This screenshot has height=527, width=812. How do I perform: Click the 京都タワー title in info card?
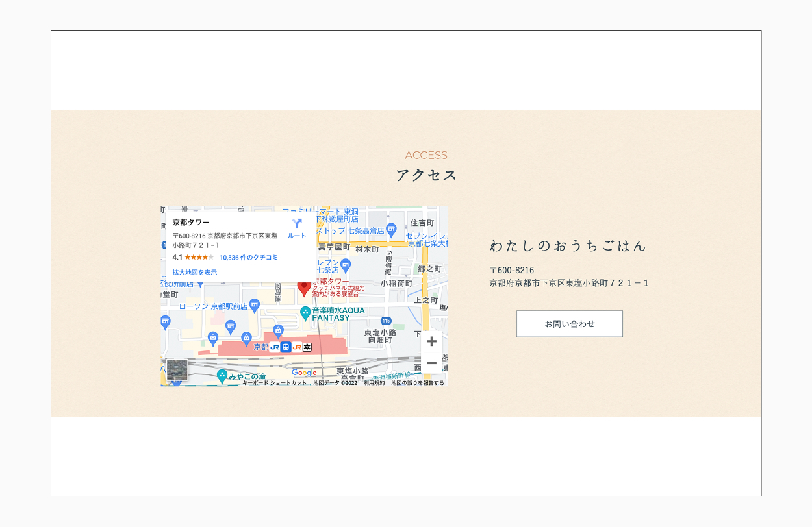pos(191,223)
